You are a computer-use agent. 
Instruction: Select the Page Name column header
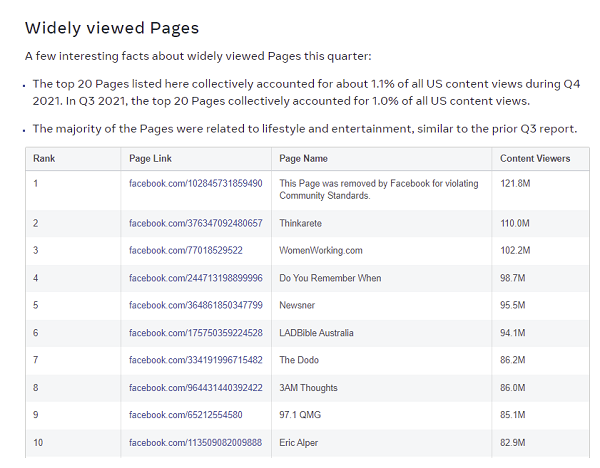click(x=303, y=158)
